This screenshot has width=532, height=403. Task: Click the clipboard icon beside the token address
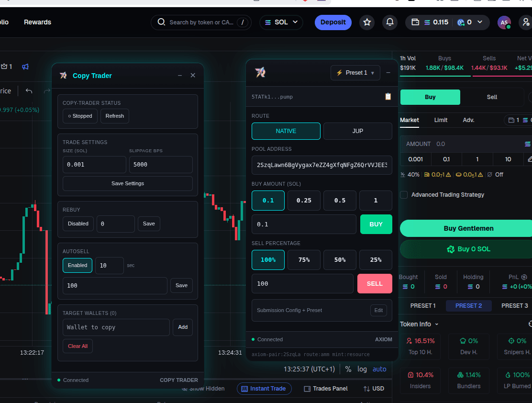pos(388,96)
